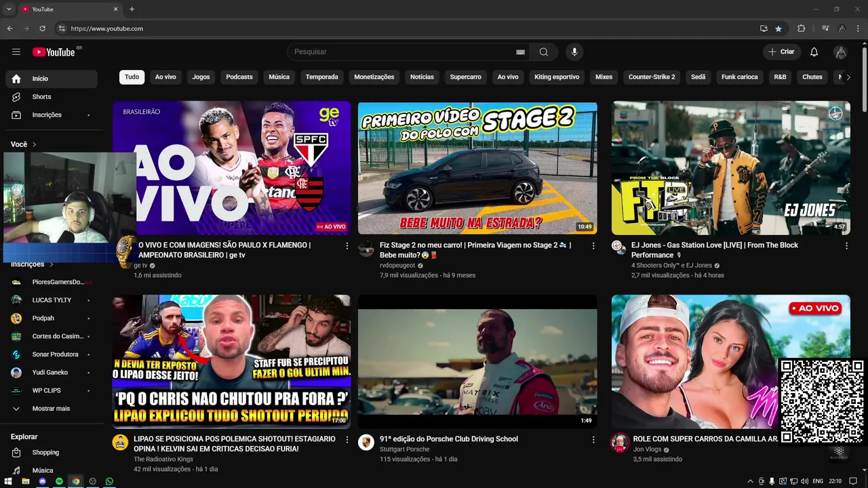Open WP CLIPS channel
This screenshot has width=868, height=488.
pyautogui.click(x=52, y=390)
